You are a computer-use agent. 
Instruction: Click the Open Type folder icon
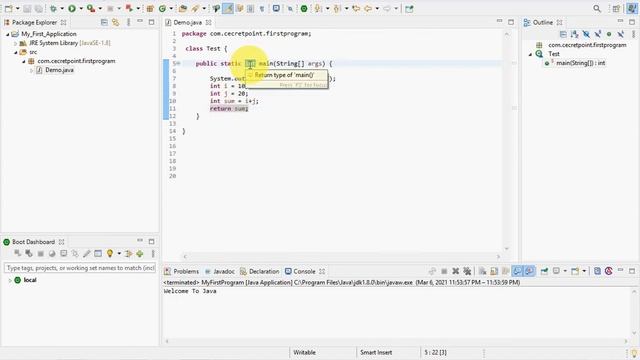tap(183, 8)
